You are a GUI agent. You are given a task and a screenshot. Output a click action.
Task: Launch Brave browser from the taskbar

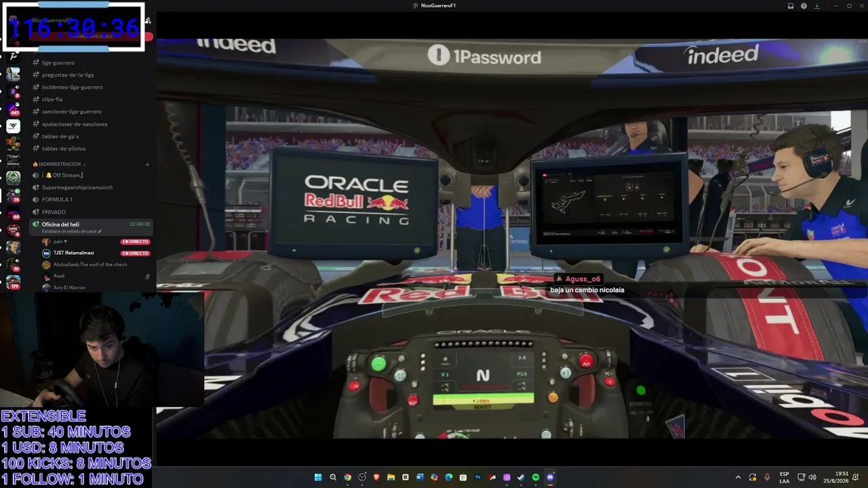click(376, 477)
